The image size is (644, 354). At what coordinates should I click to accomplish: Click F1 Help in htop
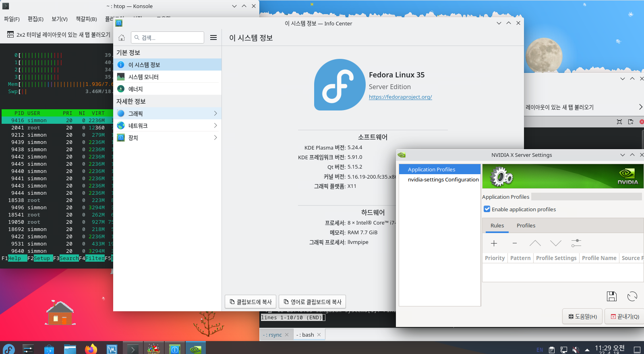(14, 258)
